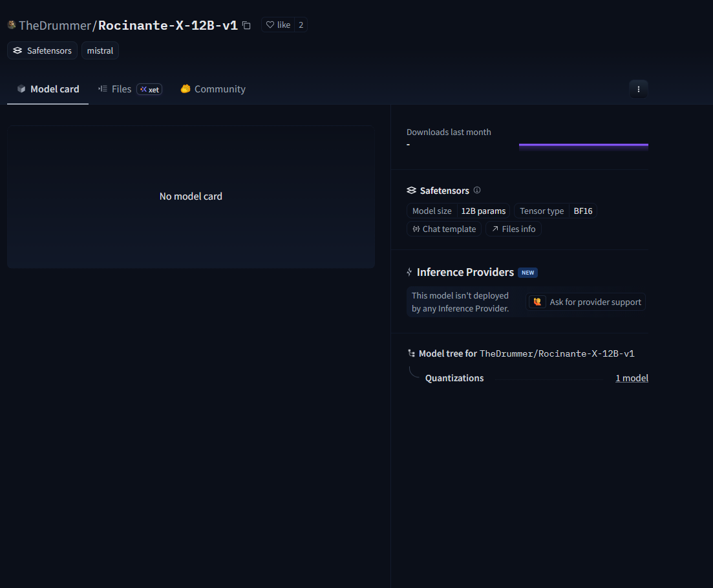
Task: Like the Rocinante-X-12B-v1 model
Action: (279, 25)
